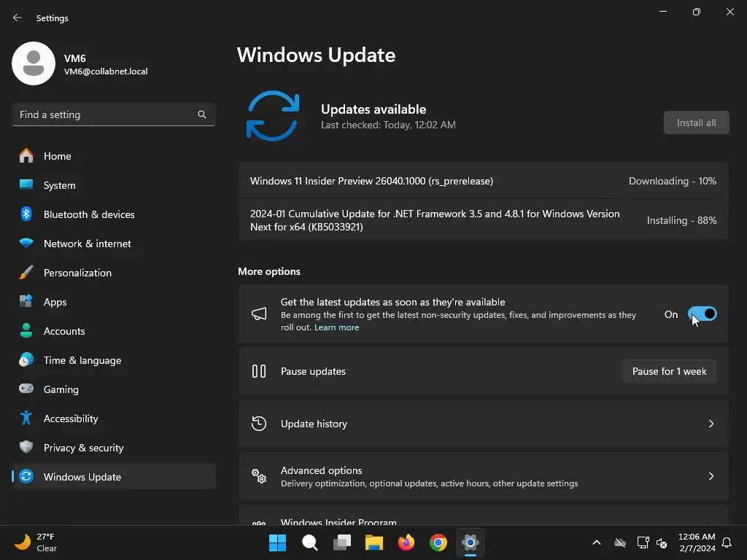Click the System monitor icon in sidebar

tap(26, 184)
